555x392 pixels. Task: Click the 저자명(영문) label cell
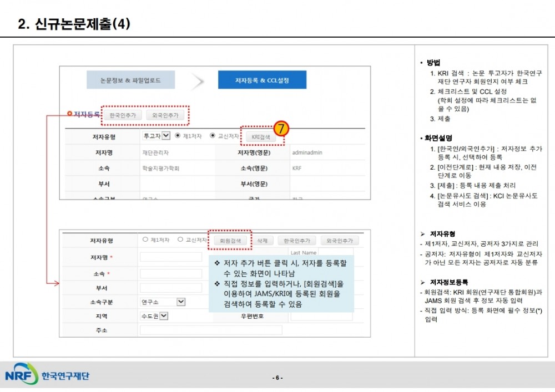click(254, 152)
